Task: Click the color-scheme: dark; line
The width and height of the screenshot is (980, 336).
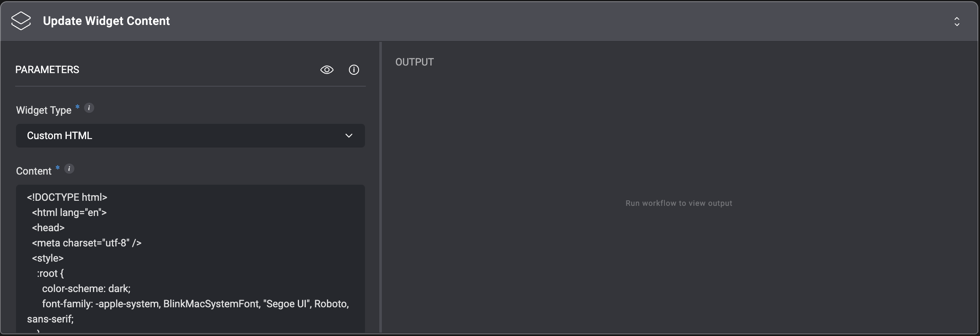Action: tap(86, 289)
